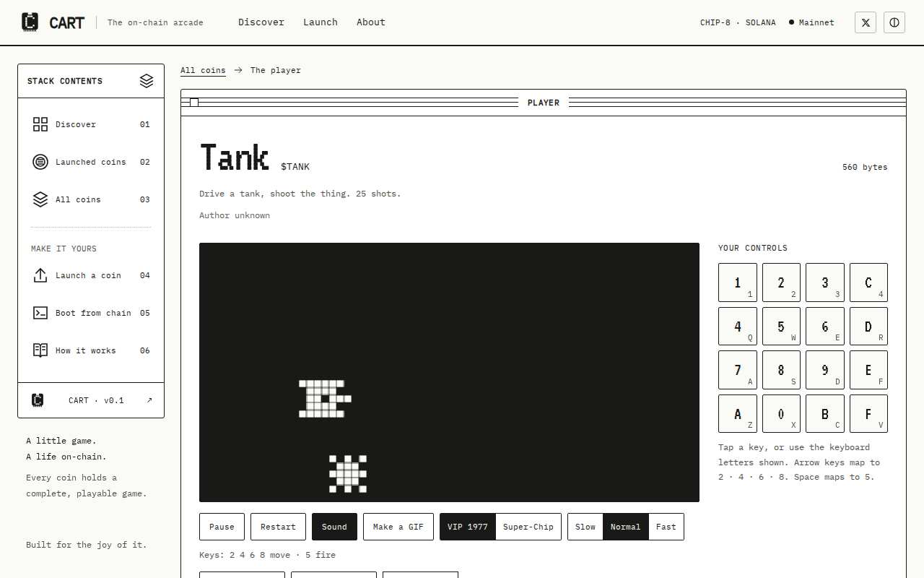Go to the sidebar entry numbered 03
Image resolution: width=924 pixels, height=578 pixels.
click(x=91, y=199)
